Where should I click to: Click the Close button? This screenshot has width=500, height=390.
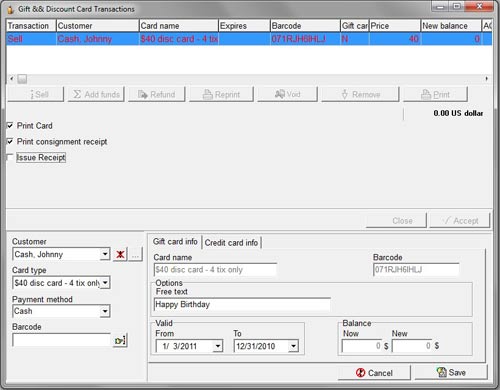(396, 221)
